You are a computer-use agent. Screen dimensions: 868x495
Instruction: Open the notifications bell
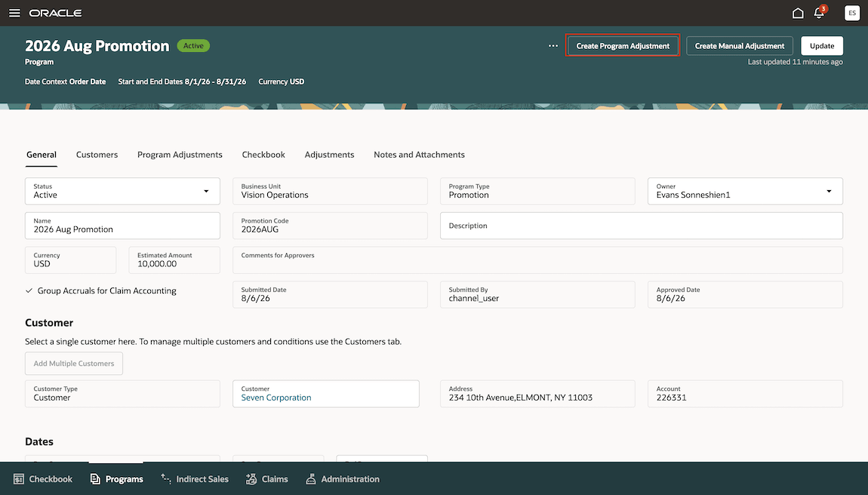click(x=819, y=13)
